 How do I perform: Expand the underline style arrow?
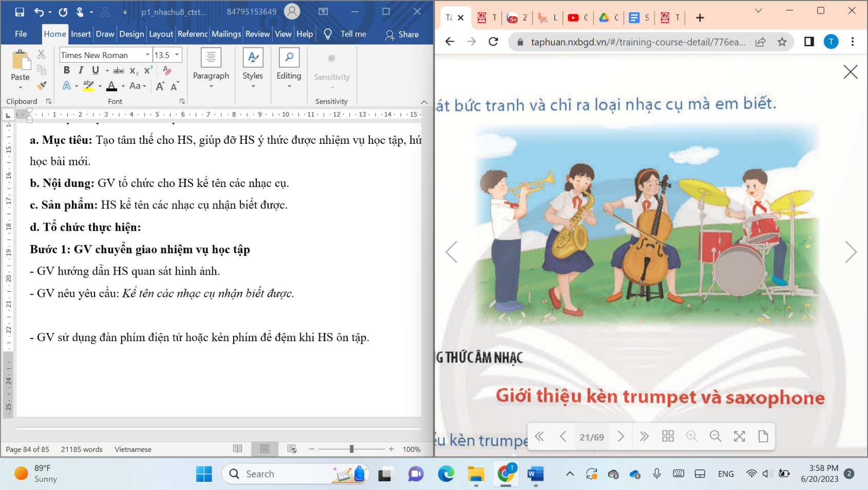107,71
